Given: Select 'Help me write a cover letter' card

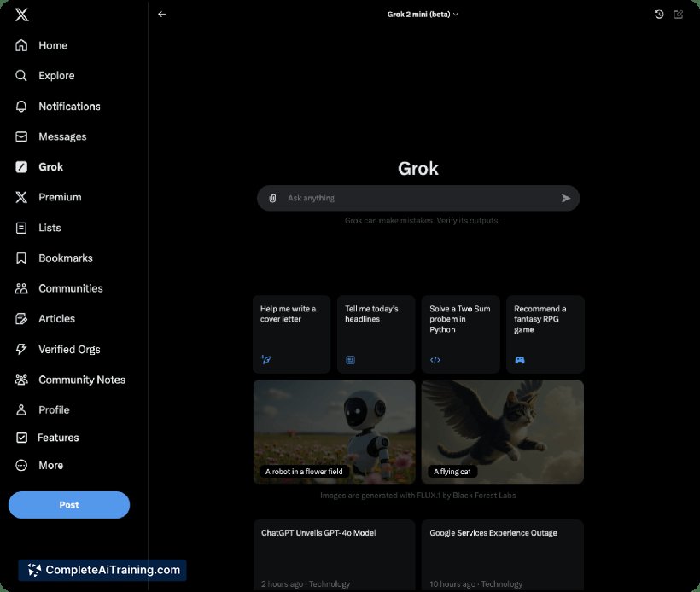Looking at the screenshot, I should [291, 334].
